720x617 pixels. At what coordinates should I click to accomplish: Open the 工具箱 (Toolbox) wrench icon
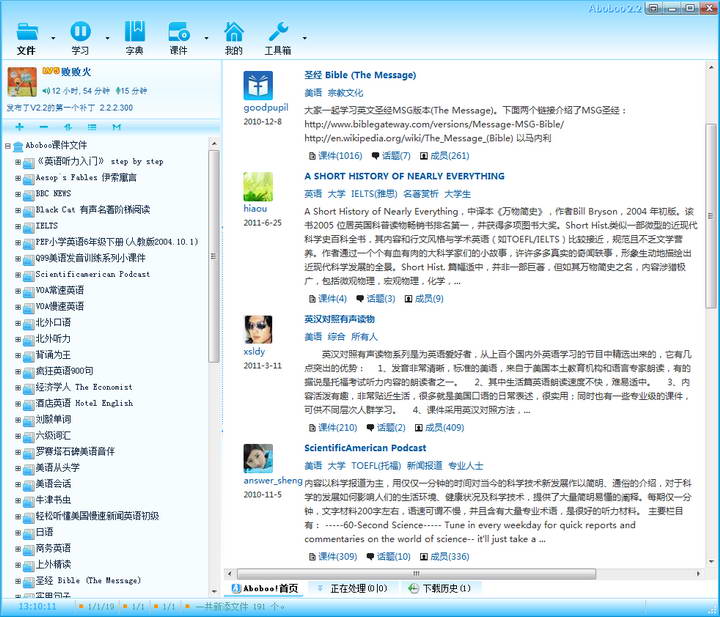tap(279, 31)
